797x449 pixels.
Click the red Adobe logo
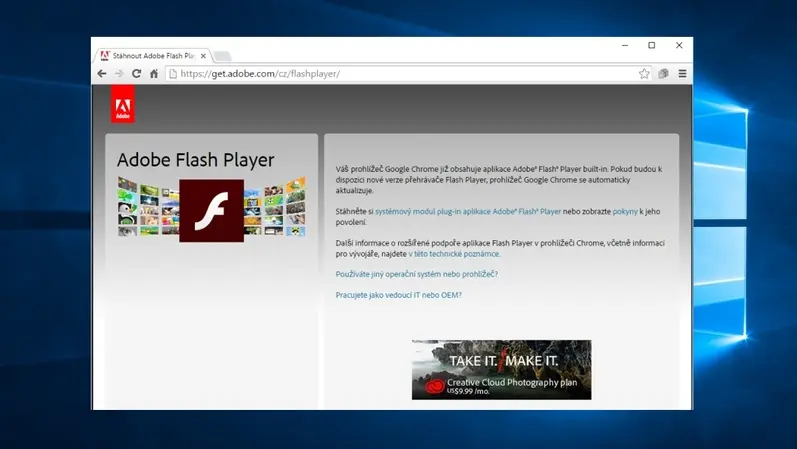coord(123,104)
